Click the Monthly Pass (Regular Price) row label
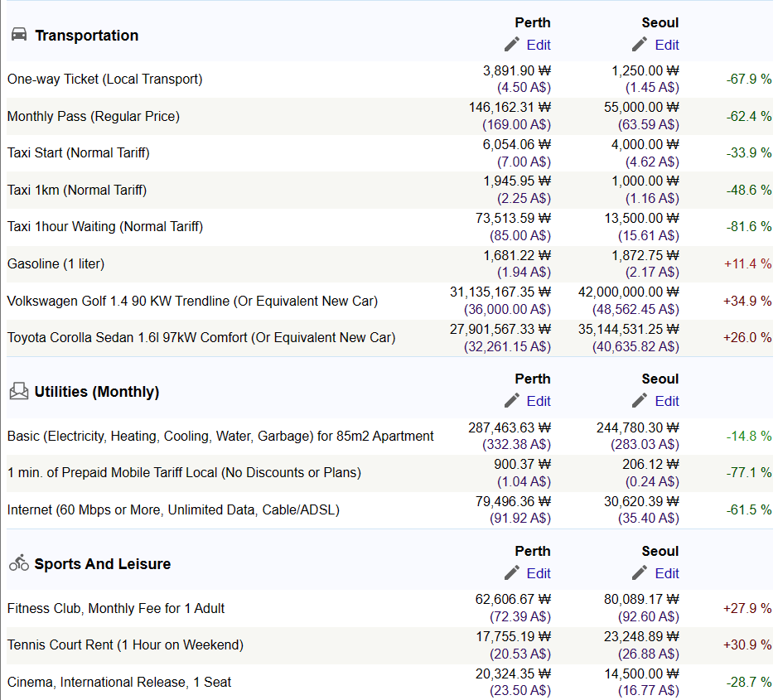This screenshot has height=700, width=778. (x=94, y=117)
